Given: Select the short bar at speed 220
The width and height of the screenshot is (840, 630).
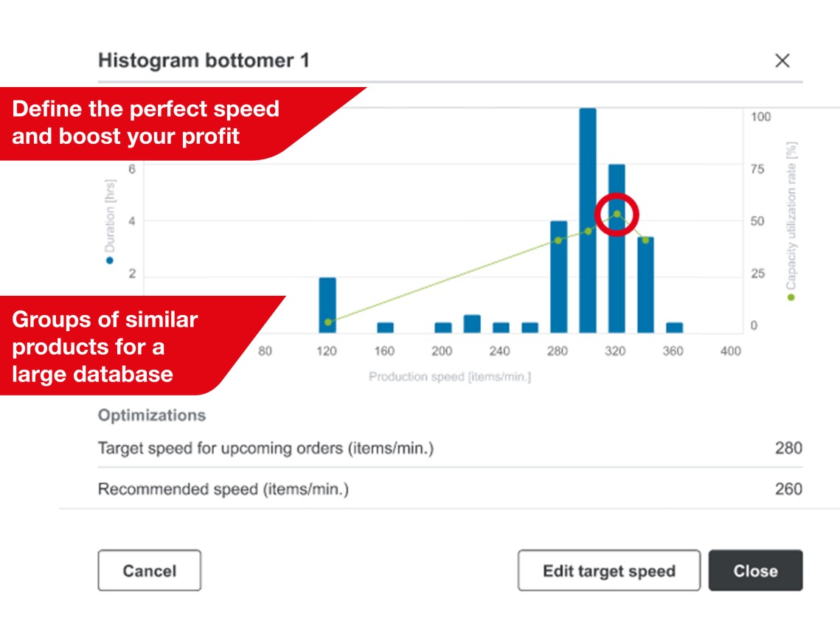Looking at the screenshot, I should coord(472,324).
